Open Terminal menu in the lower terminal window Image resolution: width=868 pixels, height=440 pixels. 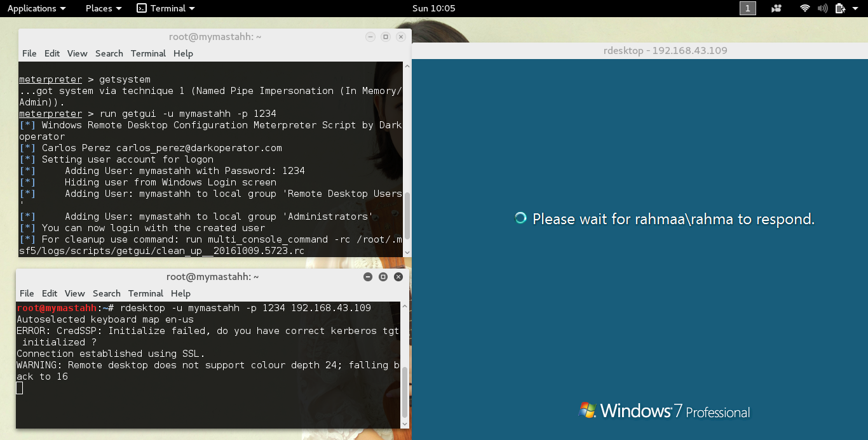tap(146, 293)
